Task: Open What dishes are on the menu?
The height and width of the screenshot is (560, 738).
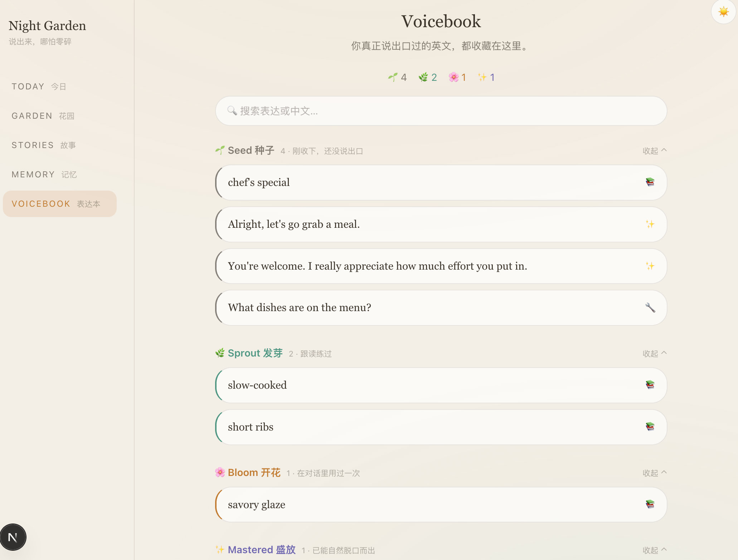Action: 441,308
